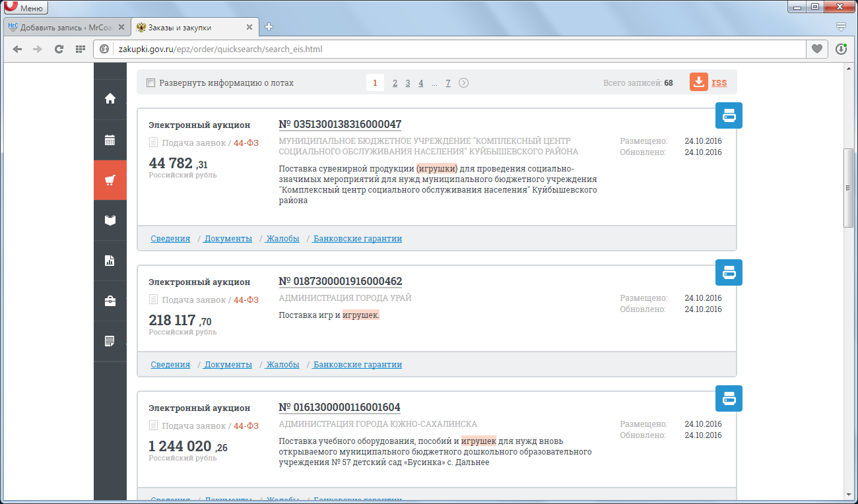Click the browser back arrow
The width and height of the screenshot is (858, 504).
[x=17, y=49]
